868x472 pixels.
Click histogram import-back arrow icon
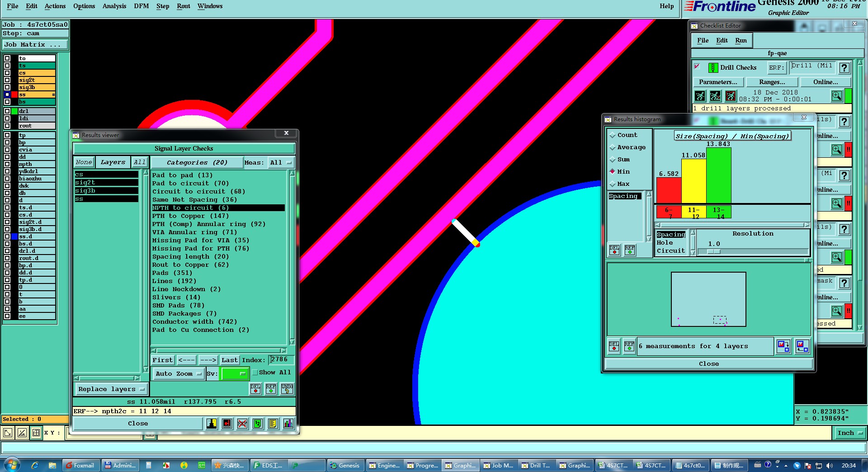pos(802,346)
